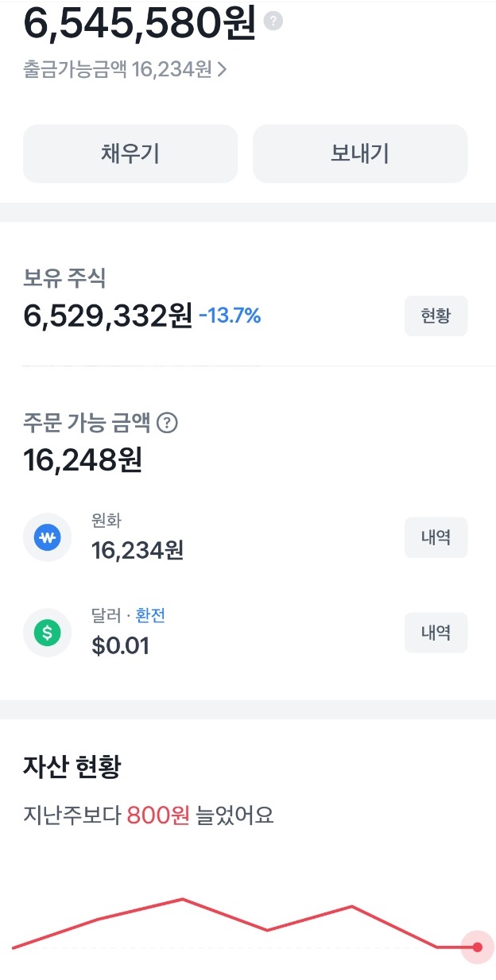Tap the 자산 현황 heading
Screen dimensions: 496x980
click(x=72, y=768)
